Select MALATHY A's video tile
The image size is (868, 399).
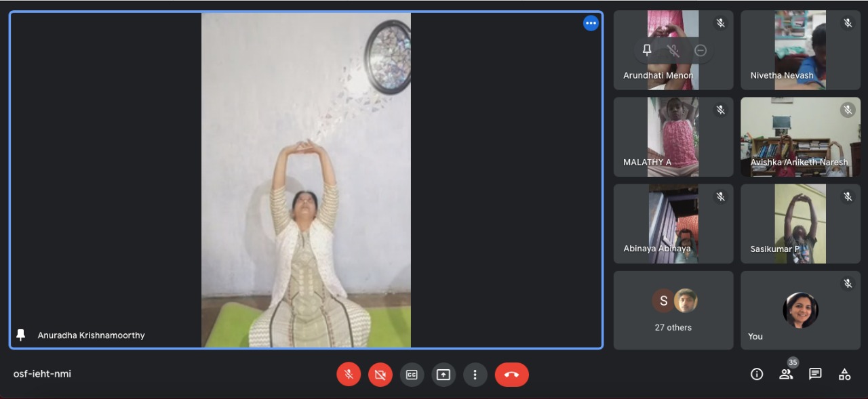[x=673, y=137]
